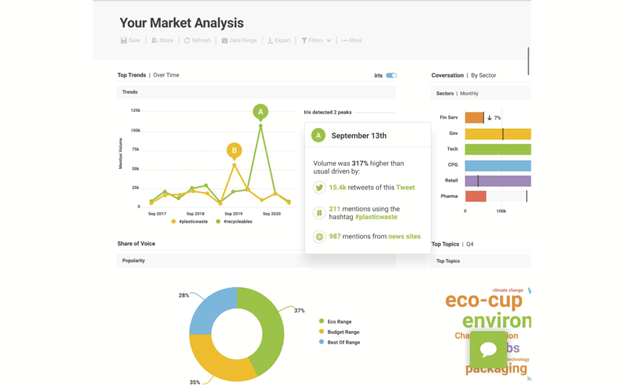Click the globe news icon
The image size is (624, 389).
pyautogui.click(x=319, y=237)
